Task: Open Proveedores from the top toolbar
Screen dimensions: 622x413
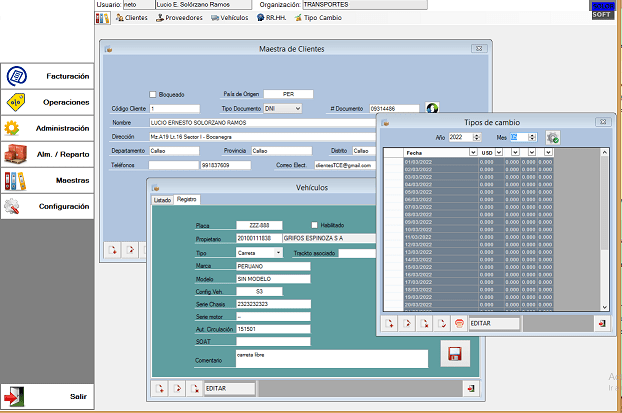Action: pyautogui.click(x=180, y=18)
